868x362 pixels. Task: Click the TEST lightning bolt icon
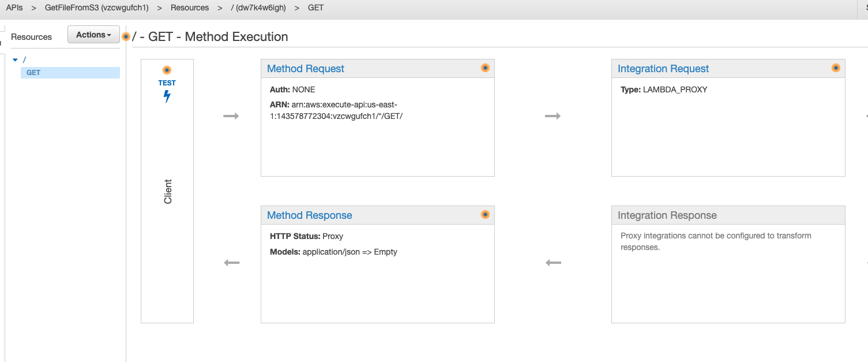click(167, 96)
